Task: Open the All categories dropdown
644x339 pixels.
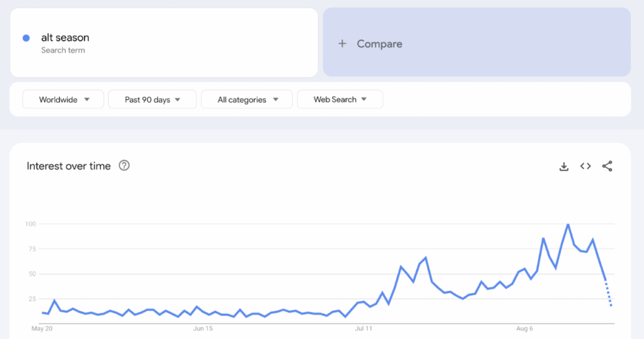Action: click(247, 99)
